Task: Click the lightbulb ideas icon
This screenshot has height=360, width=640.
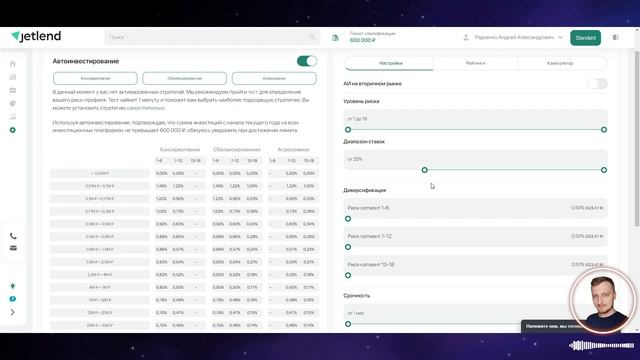Action: [x=13, y=286]
